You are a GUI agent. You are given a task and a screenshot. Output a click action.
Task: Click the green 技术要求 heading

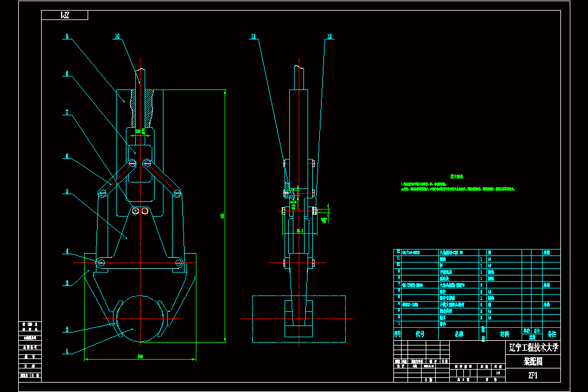pyautogui.click(x=457, y=177)
